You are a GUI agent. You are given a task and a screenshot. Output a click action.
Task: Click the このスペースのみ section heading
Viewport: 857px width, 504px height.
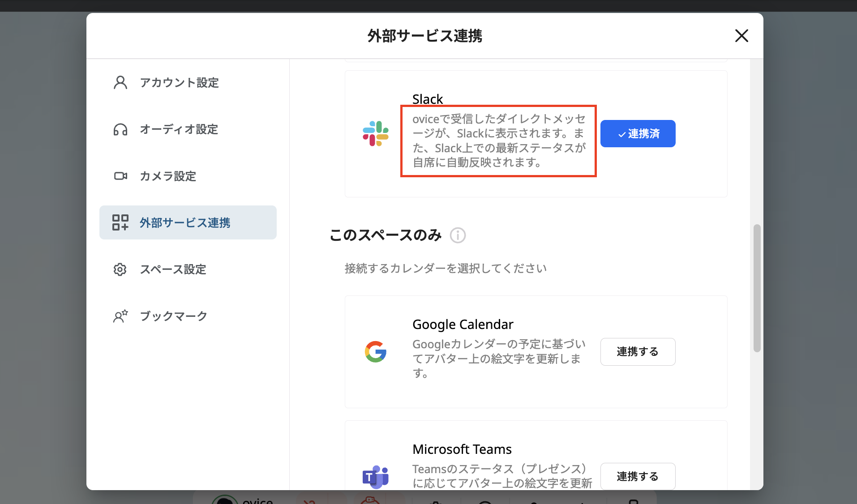(x=386, y=235)
